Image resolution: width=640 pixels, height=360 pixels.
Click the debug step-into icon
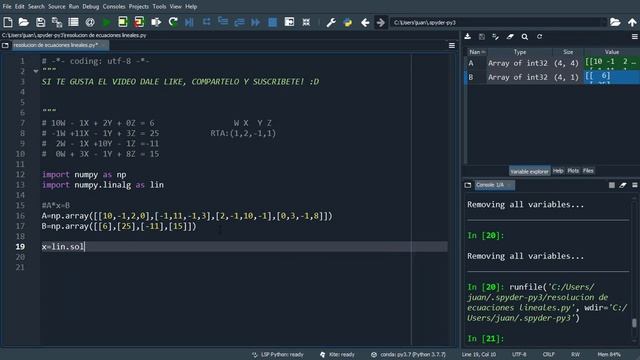[223, 22]
